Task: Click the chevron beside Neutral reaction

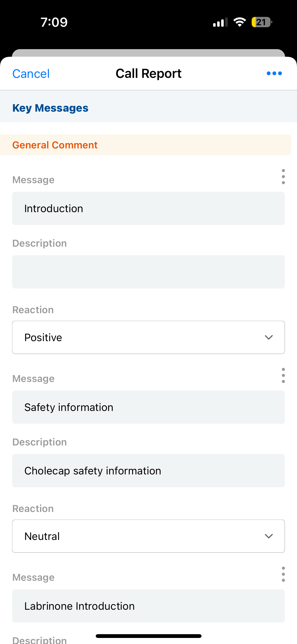Action: (x=269, y=536)
